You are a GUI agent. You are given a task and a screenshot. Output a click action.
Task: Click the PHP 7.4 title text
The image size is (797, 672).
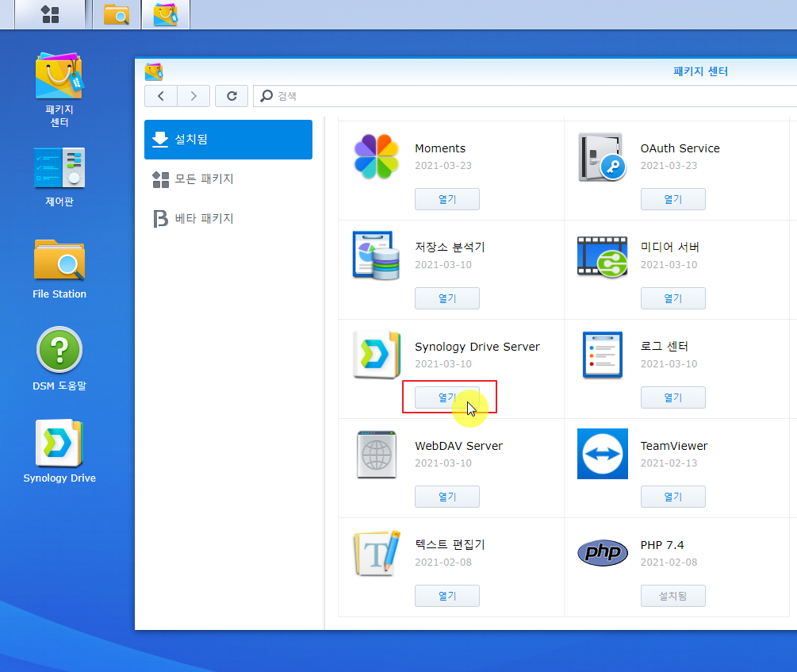[662, 545]
